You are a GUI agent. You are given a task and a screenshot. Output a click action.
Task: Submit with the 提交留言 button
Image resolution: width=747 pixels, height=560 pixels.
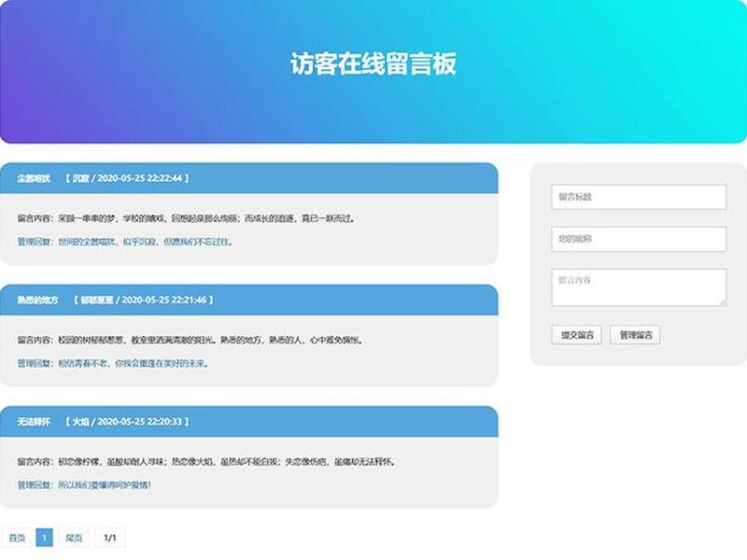point(577,335)
